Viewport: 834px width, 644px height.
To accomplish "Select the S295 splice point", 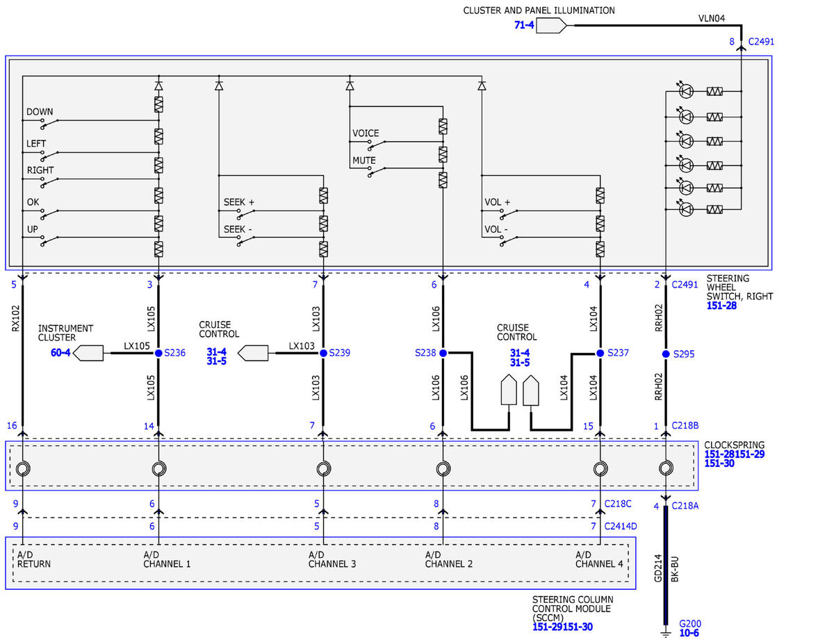I will [x=666, y=354].
